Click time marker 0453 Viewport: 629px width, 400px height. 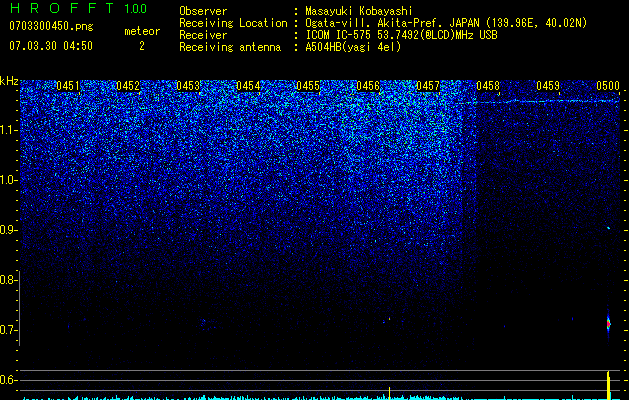pyautogui.click(x=188, y=86)
